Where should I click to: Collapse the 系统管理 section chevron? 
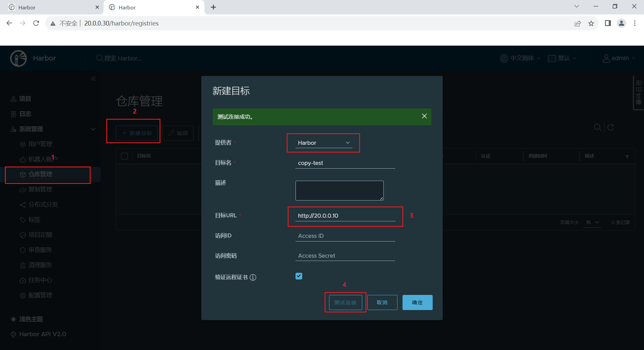pyautogui.click(x=93, y=129)
